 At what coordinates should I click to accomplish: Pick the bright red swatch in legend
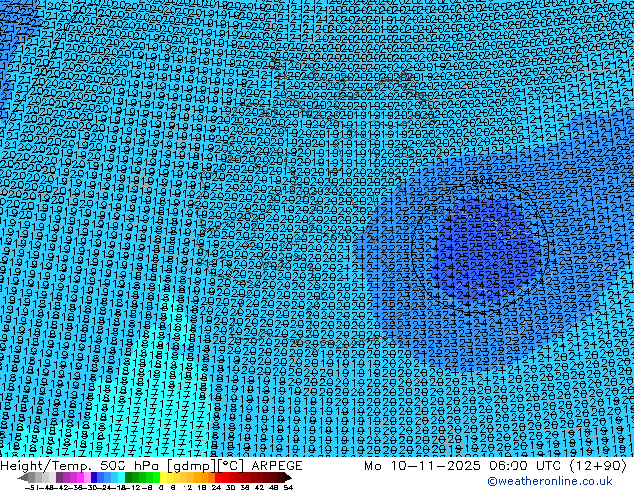coord(218,477)
